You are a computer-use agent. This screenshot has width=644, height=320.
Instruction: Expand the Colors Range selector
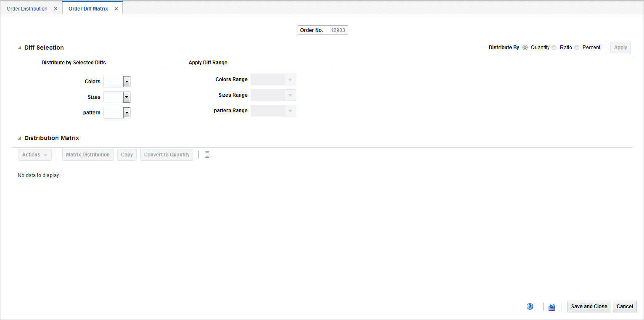point(290,79)
